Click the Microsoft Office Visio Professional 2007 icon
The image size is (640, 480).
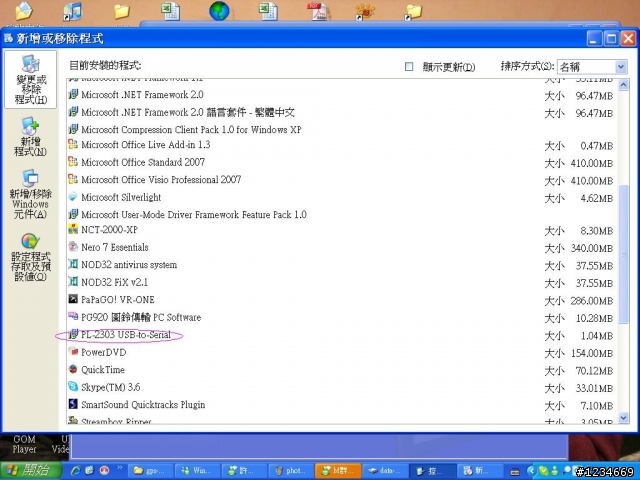tap(73, 180)
